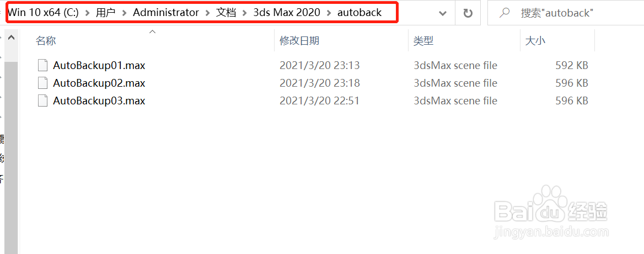Viewport: 644px width, 254px height.
Task: Expand chevron after Win 10 x64 (C:)
Action: pyautogui.click(x=87, y=13)
